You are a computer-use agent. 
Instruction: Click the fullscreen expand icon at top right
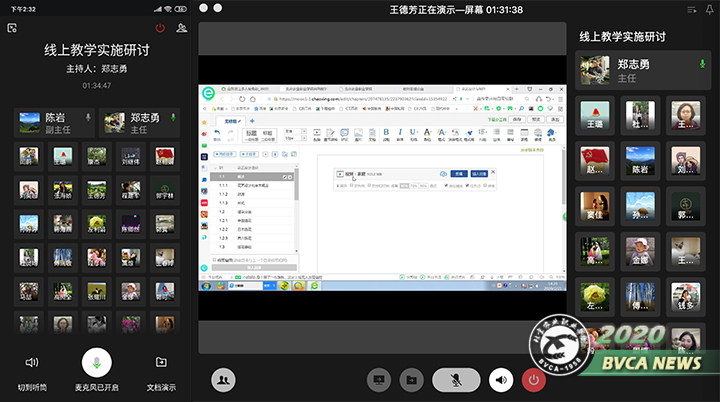(694, 8)
